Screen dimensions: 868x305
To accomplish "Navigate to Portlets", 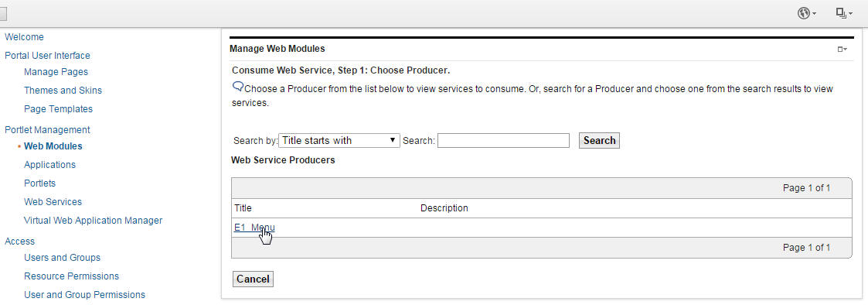I will (x=40, y=183).
